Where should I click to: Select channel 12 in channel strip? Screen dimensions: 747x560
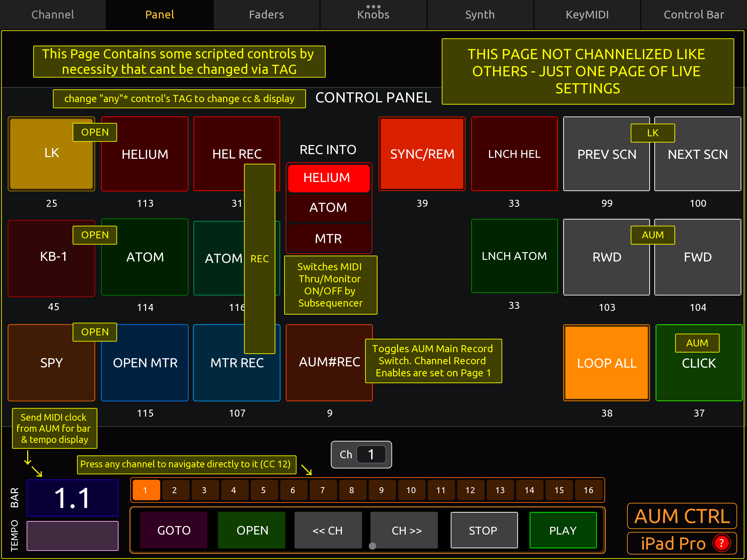471,490
